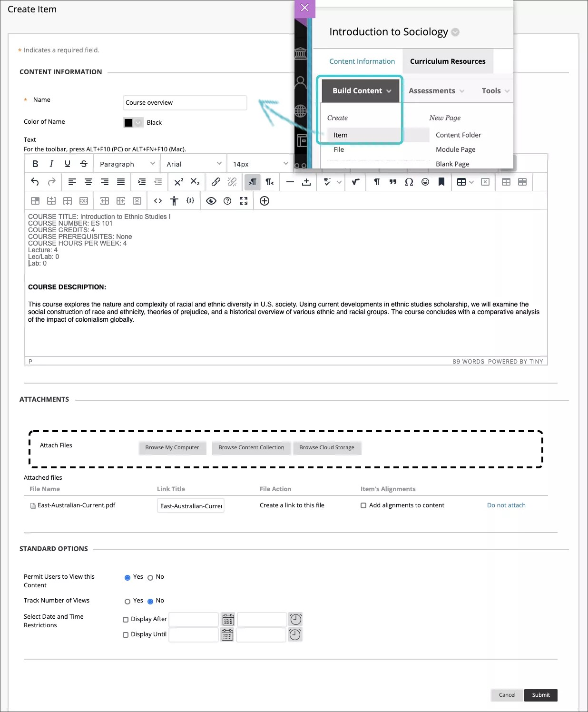Screen dimensions: 588x712
Task: Click the calendar icon beside Display Until
Action: [227, 634]
